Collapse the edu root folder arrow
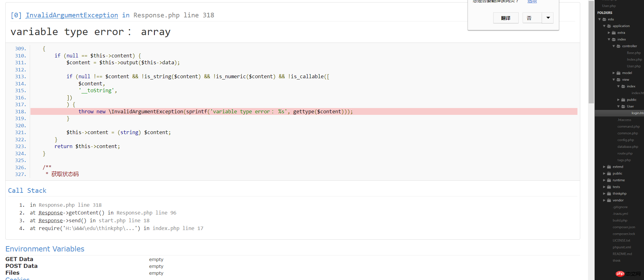 pyautogui.click(x=600, y=19)
